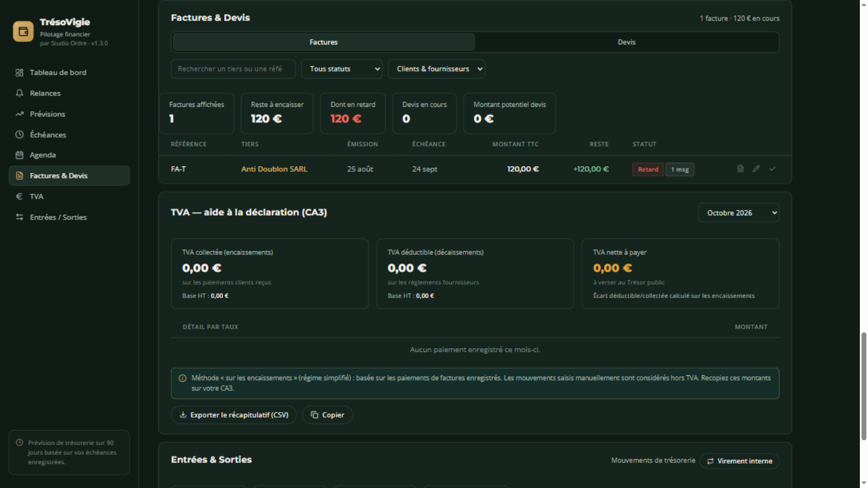Click the Dont en retard summary card
The width and height of the screenshot is (868, 488).
click(x=353, y=113)
